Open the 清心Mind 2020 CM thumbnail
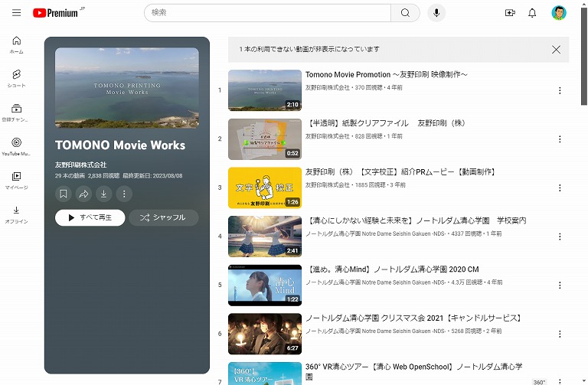The height and width of the screenshot is (385, 588). [265, 285]
